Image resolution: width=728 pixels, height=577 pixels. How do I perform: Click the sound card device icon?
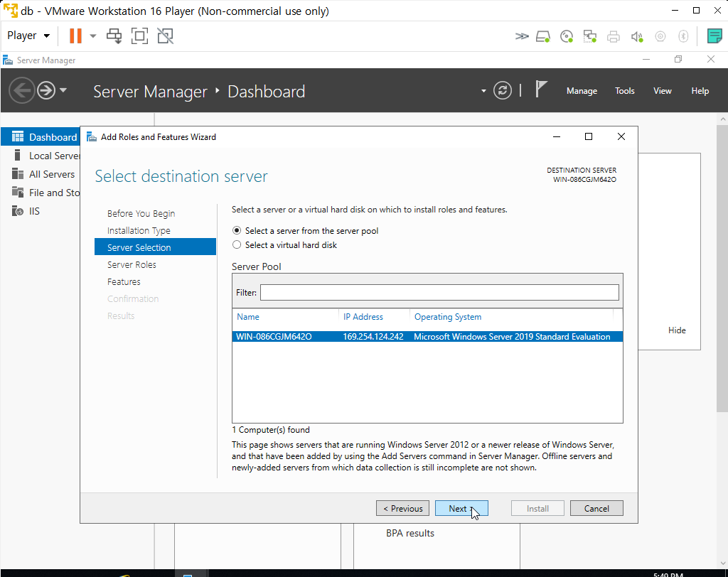[x=637, y=36]
